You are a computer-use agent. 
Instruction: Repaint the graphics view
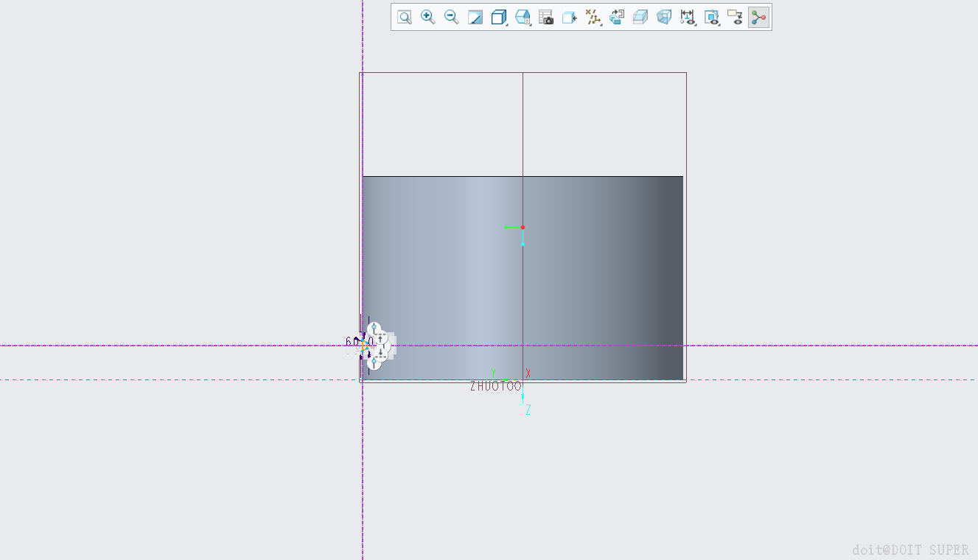pyautogui.click(x=475, y=17)
